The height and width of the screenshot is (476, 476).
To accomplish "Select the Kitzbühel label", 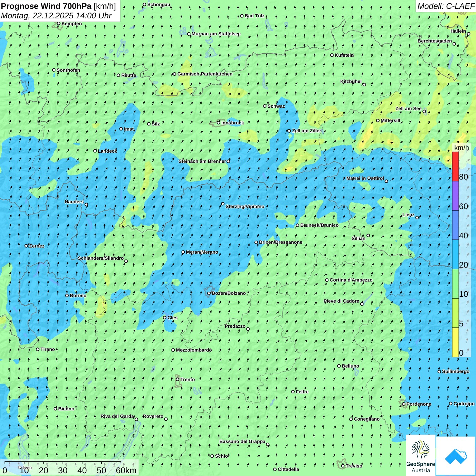I will 351,81.
